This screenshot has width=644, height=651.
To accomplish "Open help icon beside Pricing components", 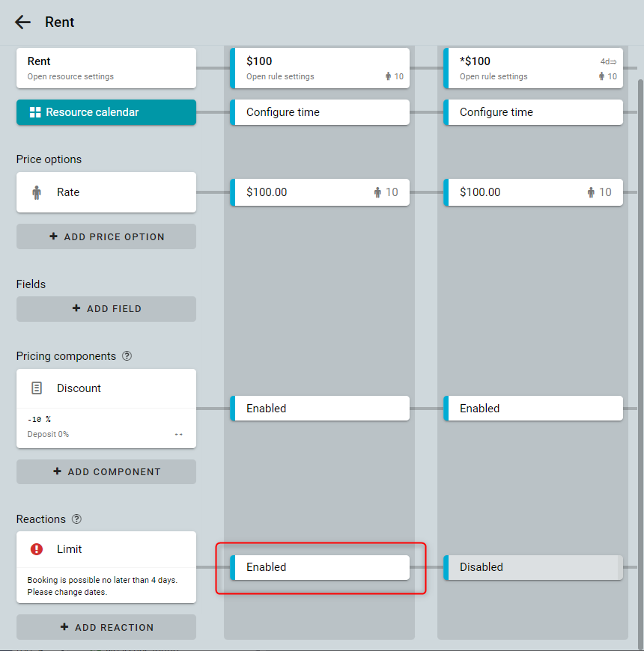I will coord(127,356).
